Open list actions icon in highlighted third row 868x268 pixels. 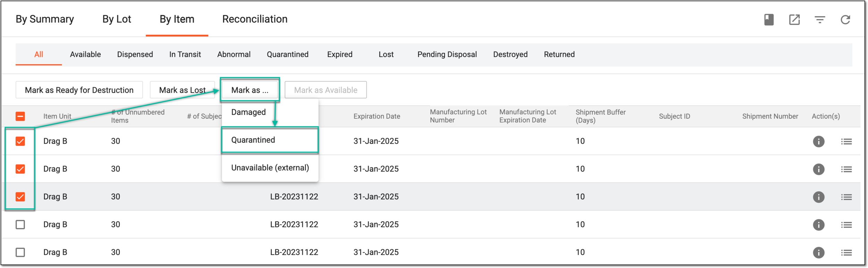point(846,197)
